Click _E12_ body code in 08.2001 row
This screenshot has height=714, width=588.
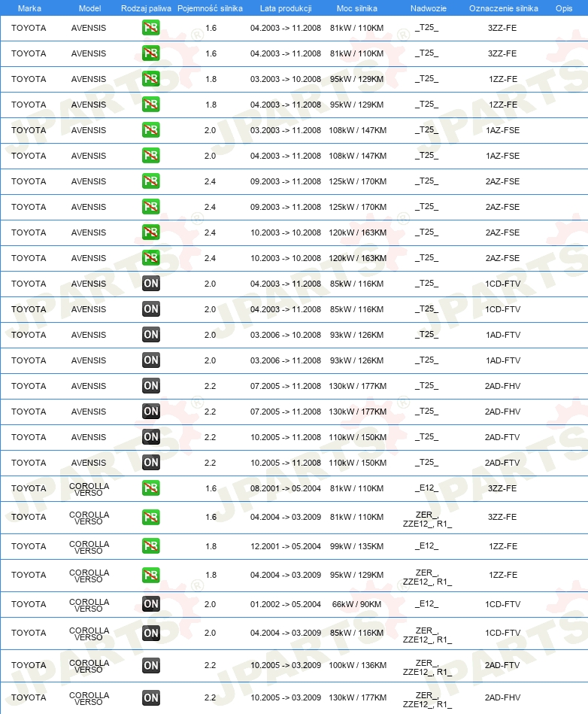(x=426, y=488)
